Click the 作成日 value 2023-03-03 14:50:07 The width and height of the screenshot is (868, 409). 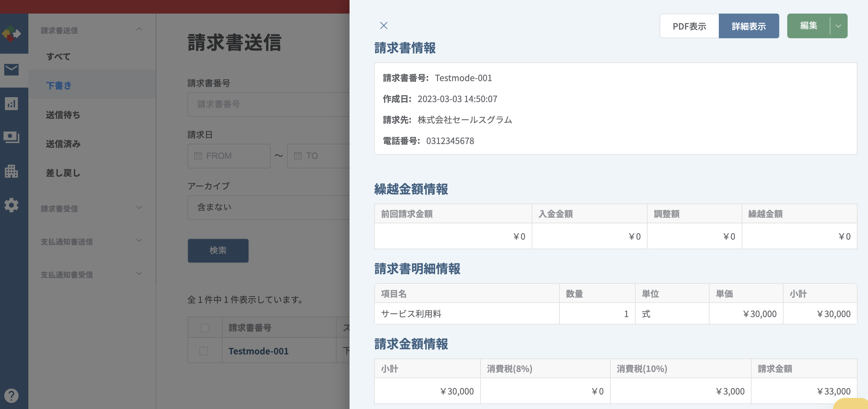tap(457, 99)
